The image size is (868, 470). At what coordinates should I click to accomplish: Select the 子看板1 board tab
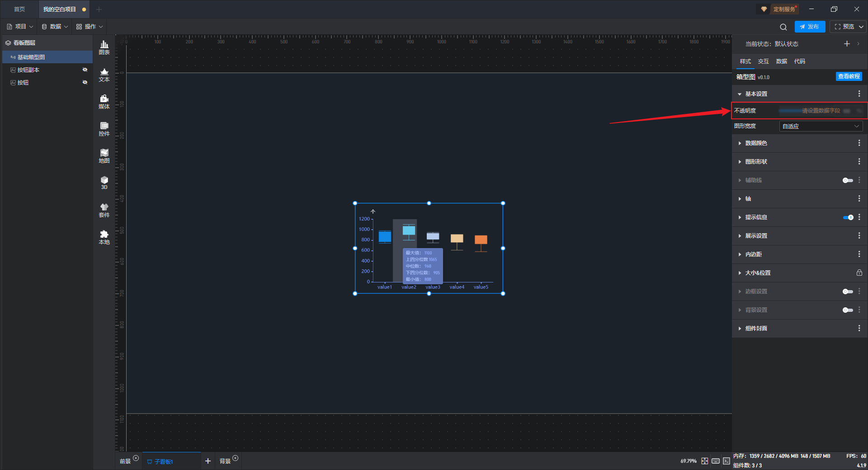[171, 461]
